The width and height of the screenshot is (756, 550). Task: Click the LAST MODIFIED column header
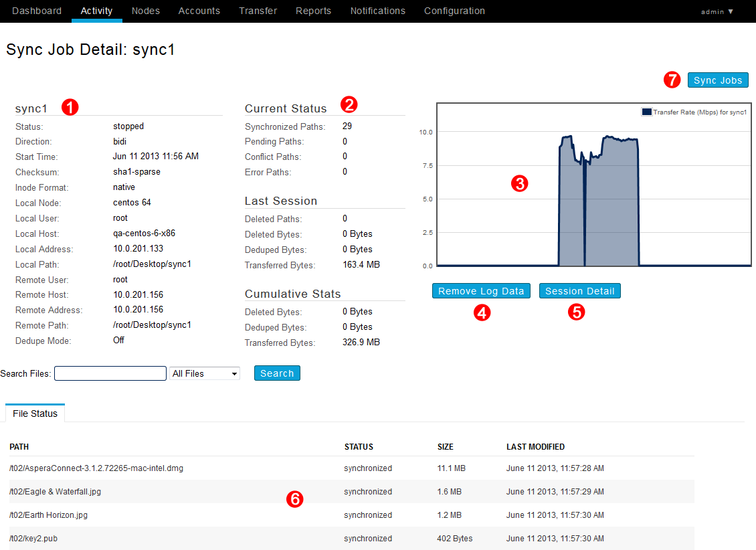(x=536, y=447)
